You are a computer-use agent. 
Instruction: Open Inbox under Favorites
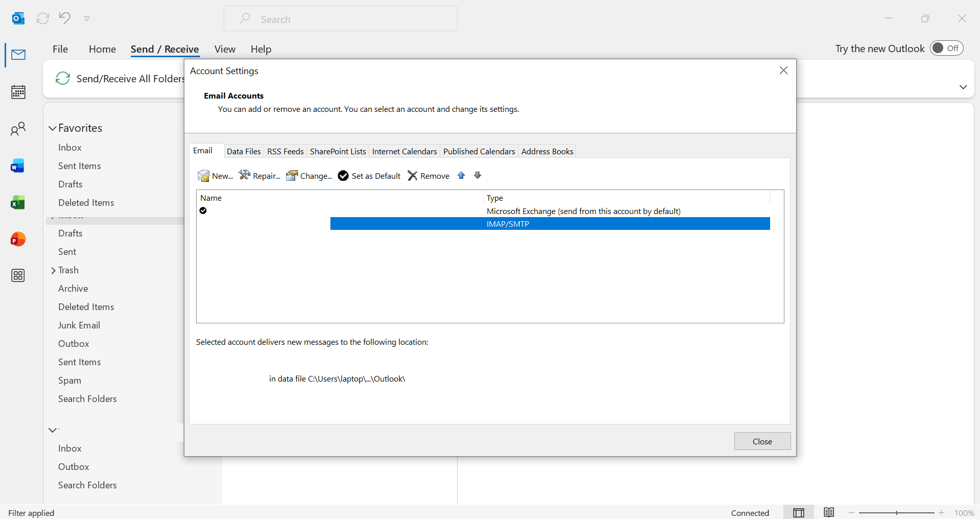(70, 148)
